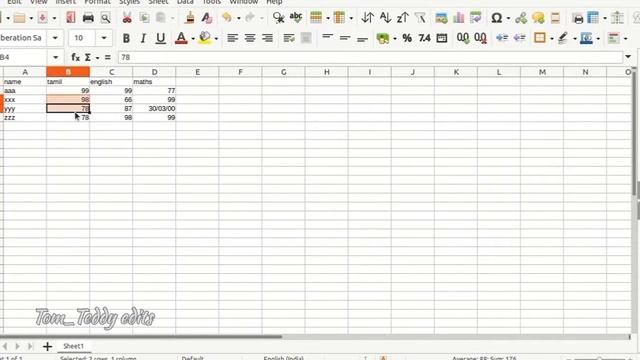Toggle Bold formatting

[x=126, y=38]
